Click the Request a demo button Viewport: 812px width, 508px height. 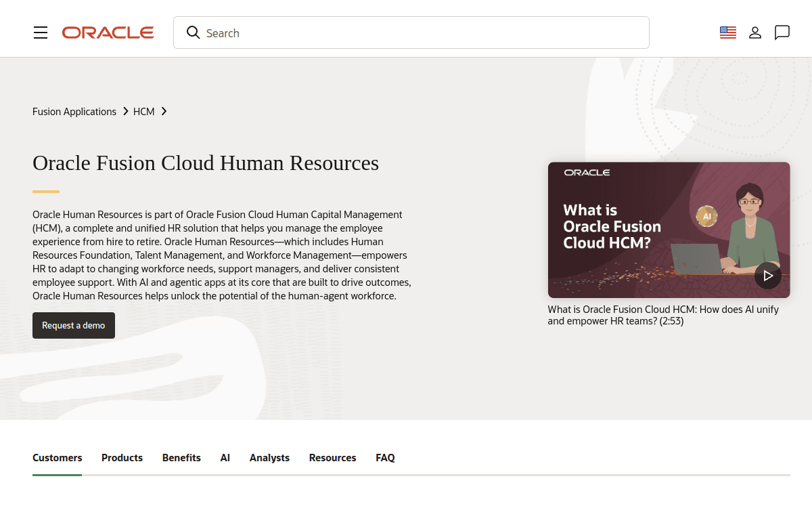[x=74, y=325]
